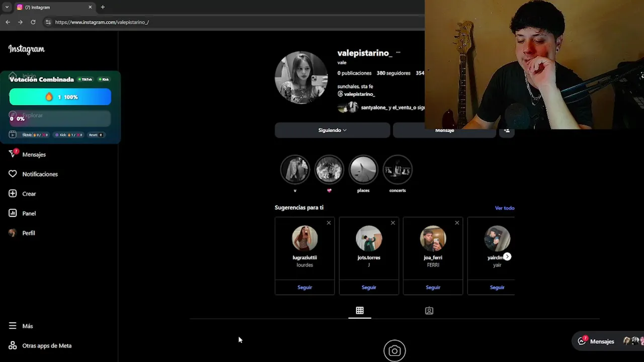Dismiss the jots.torres suggestion card

[393, 223]
